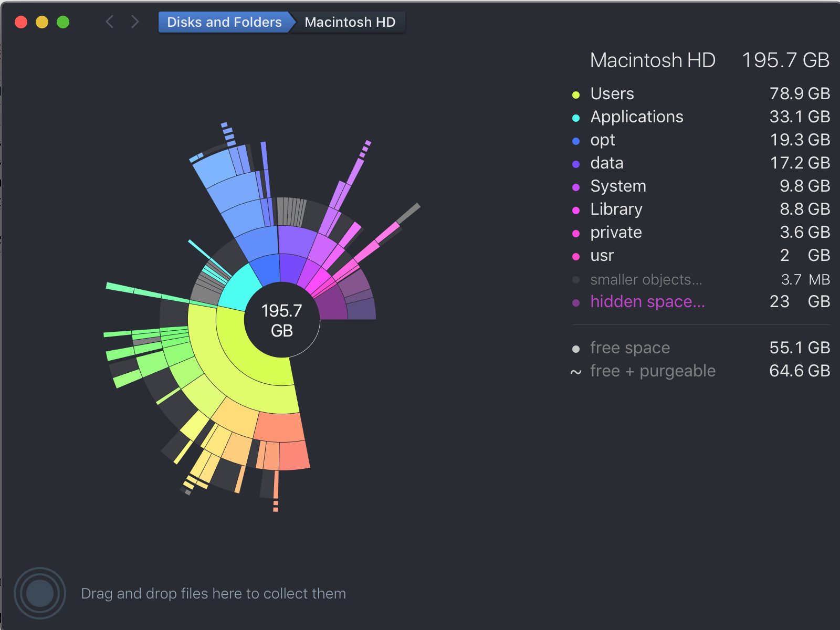
Task: Select Macintosh HD breadcrumb item
Action: (350, 22)
